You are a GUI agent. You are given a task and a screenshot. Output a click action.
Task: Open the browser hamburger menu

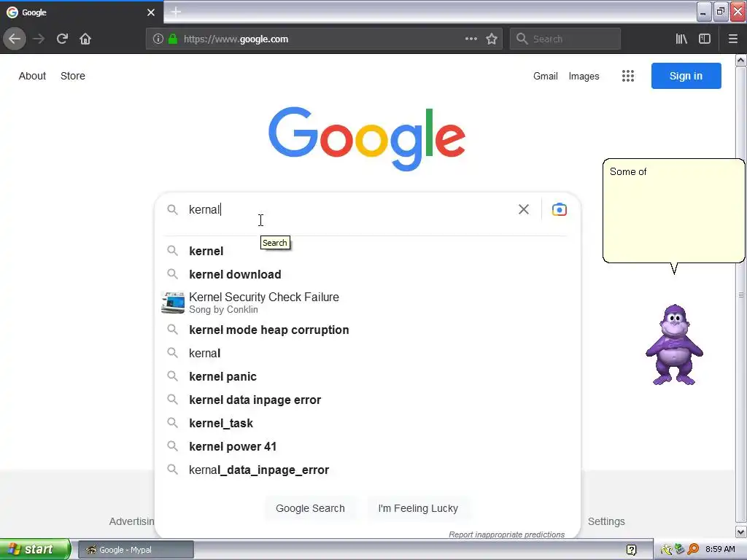tap(733, 39)
